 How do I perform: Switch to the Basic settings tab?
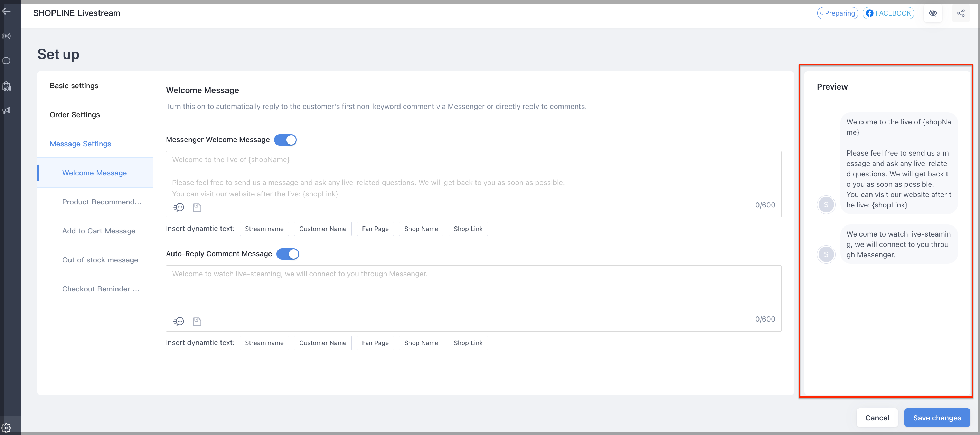pos(74,86)
